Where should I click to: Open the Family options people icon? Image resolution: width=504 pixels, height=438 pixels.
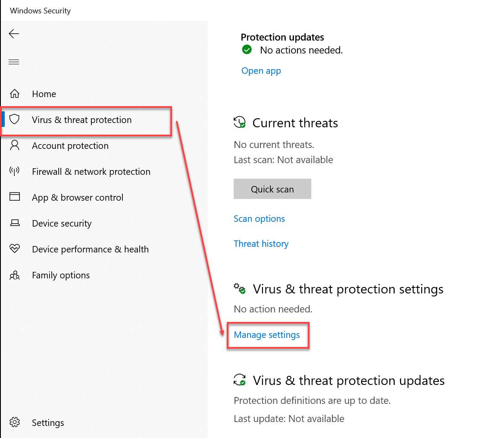point(15,275)
